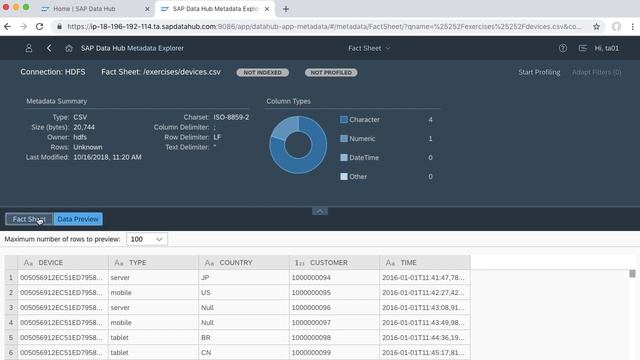Image resolution: width=640 pixels, height=360 pixels.
Task: Close the Home | SAP Data Hub tab
Action: 147,9
